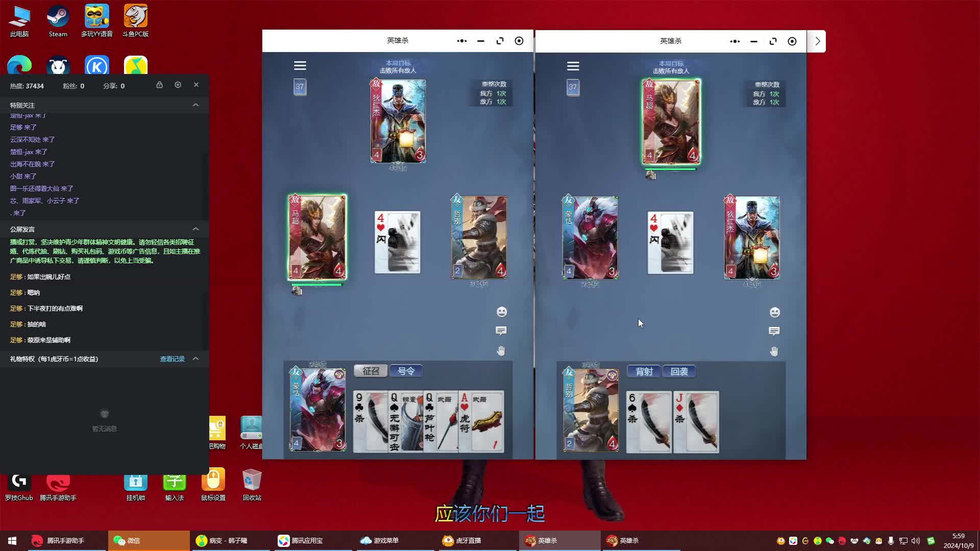Click the more options dots in the right 英雄杀 title bar
This screenshot has height=551, width=980.
(x=734, y=41)
